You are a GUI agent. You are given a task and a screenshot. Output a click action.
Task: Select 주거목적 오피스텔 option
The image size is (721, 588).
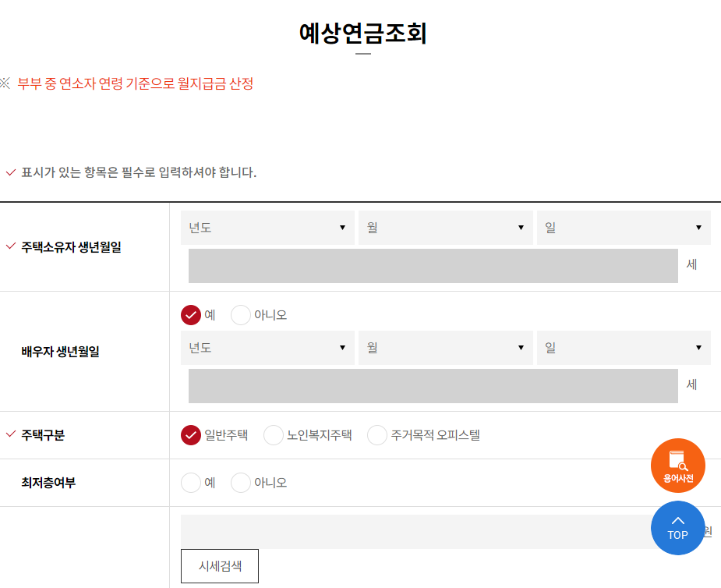click(x=376, y=435)
